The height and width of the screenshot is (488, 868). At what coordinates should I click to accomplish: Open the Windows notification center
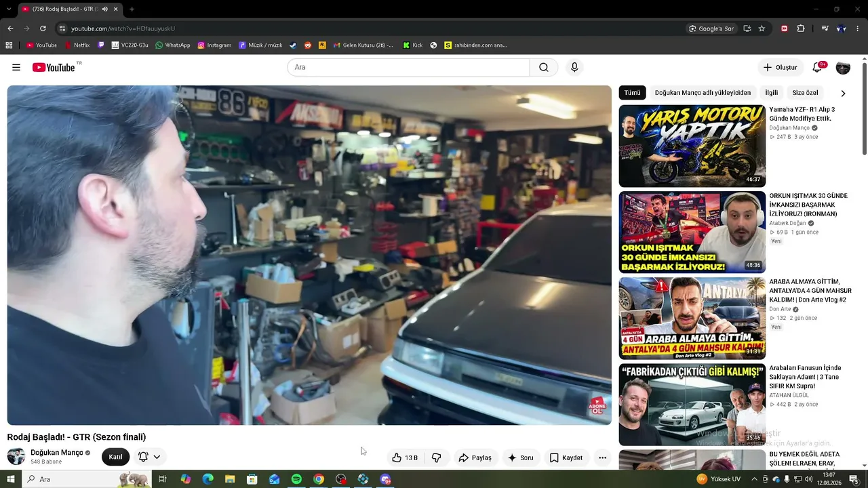tap(854, 479)
